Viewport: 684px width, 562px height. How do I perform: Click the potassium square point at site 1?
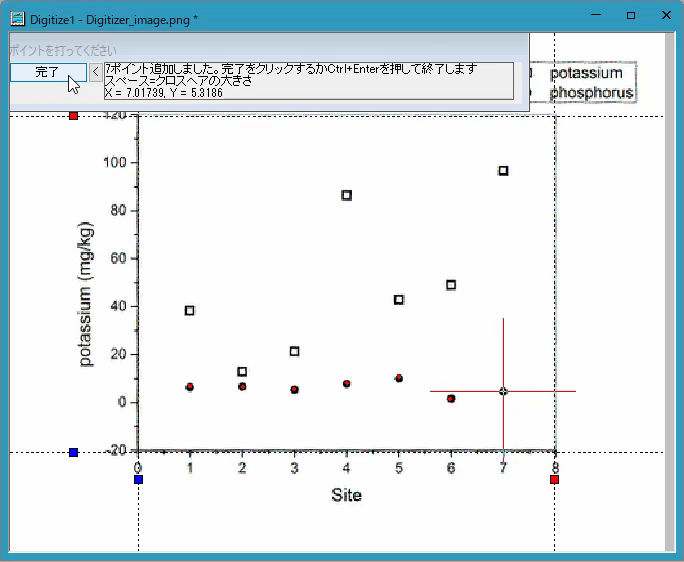pos(190,311)
